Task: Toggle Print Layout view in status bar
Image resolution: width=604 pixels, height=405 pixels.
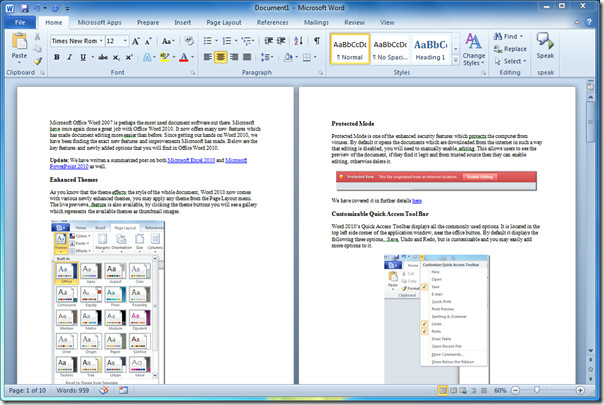Action: (x=443, y=390)
